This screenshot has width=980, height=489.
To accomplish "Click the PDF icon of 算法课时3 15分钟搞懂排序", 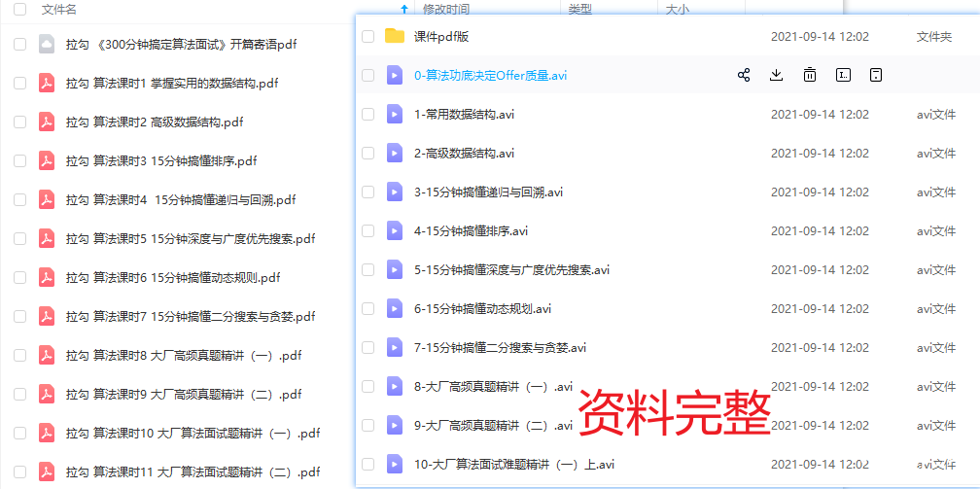I will (47, 160).
